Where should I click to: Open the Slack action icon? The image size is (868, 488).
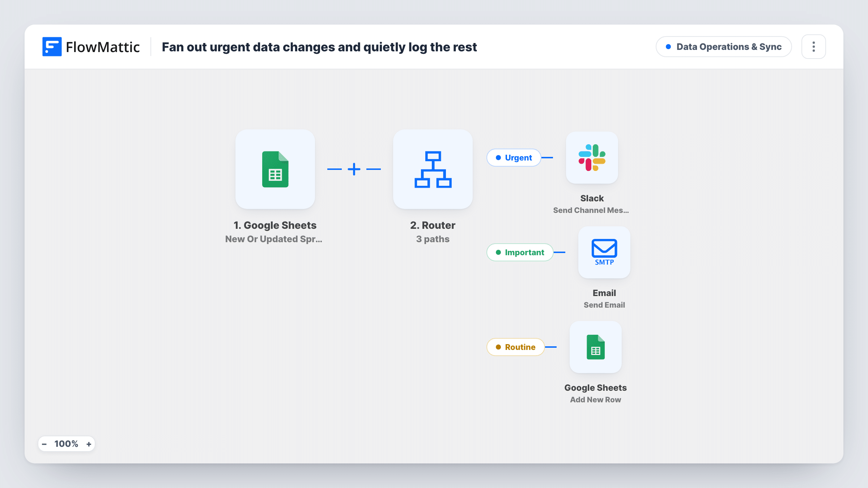tap(592, 158)
